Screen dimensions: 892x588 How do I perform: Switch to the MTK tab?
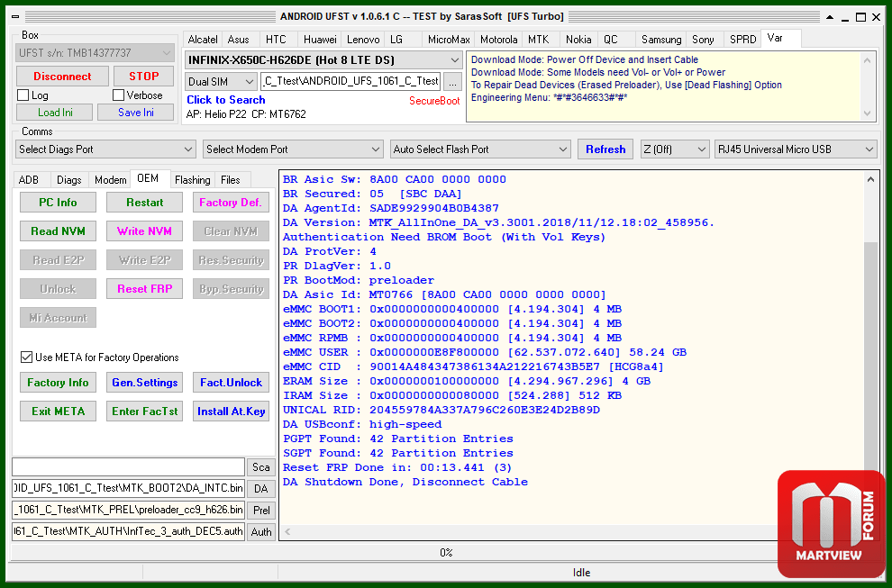538,40
